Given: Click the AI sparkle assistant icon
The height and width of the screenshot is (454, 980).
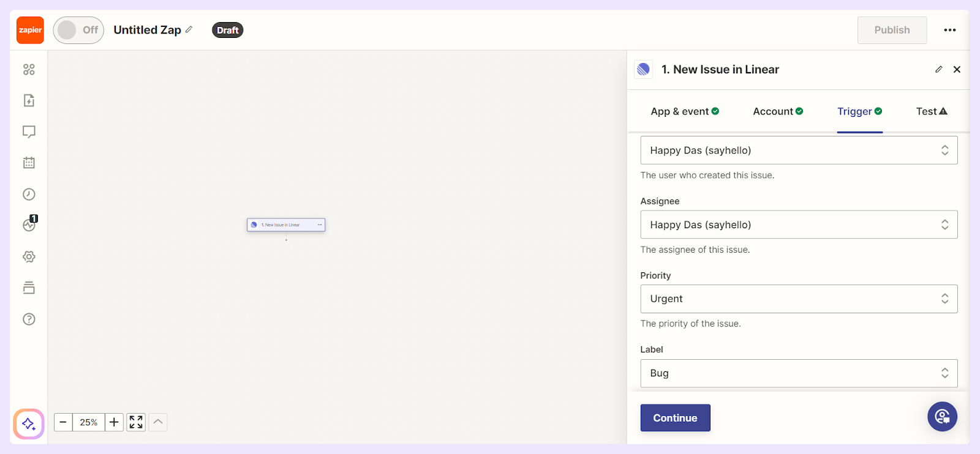Looking at the screenshot, I should 29,423.
